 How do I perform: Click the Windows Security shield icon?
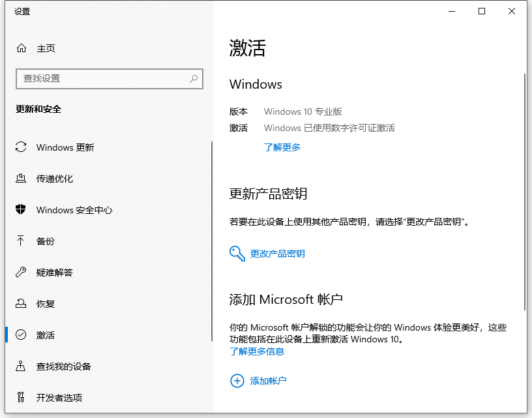coord(21,209)
